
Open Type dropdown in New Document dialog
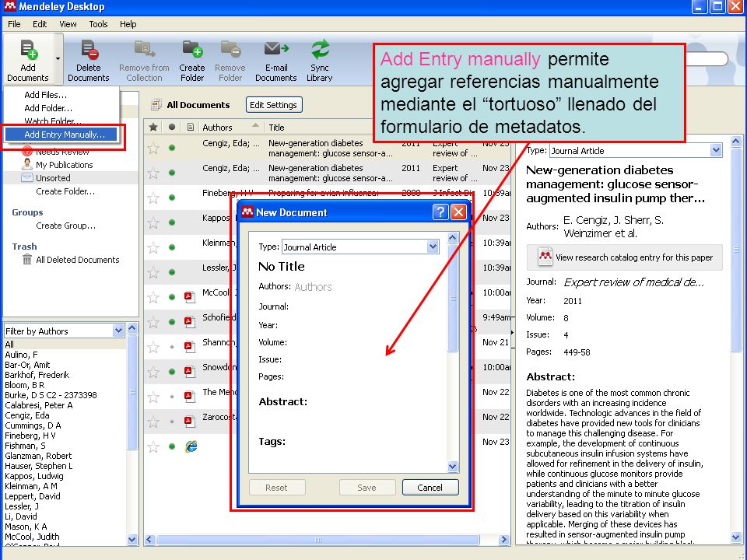[433, 247]
